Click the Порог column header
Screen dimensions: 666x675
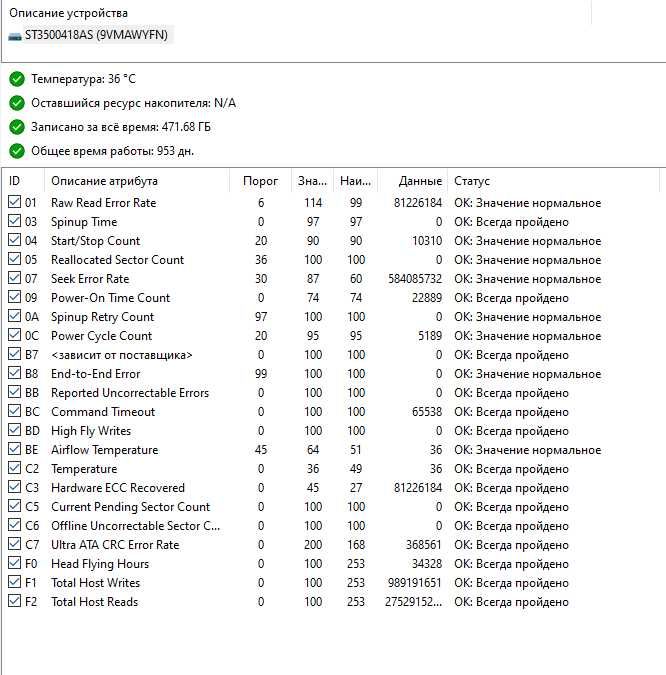(x=260, y=181)
